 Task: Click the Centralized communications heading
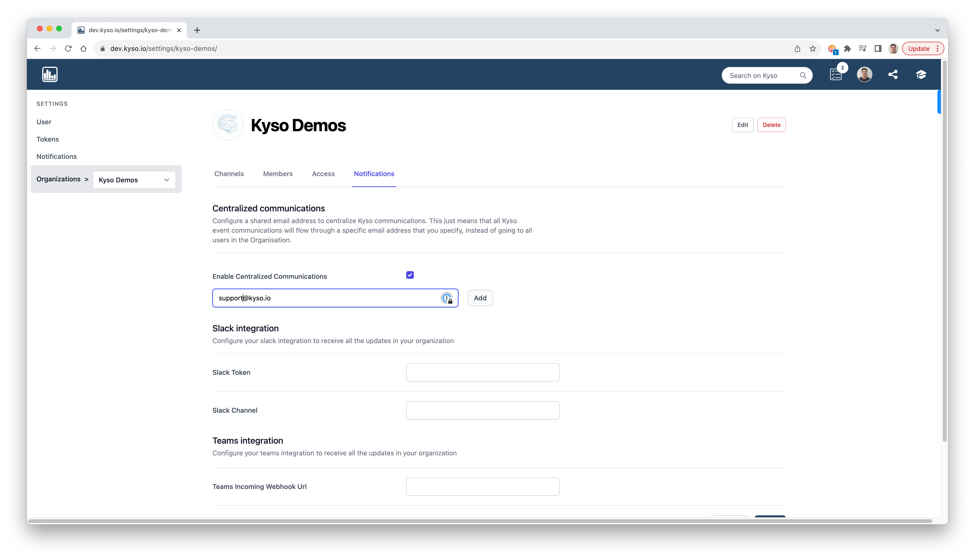[269, 209]
